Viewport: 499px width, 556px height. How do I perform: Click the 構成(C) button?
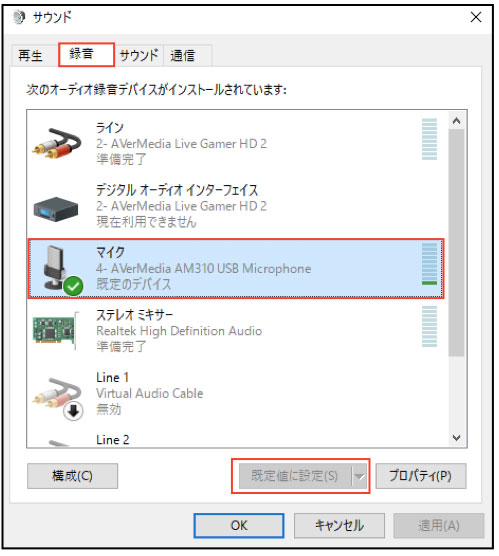[72, 476]
